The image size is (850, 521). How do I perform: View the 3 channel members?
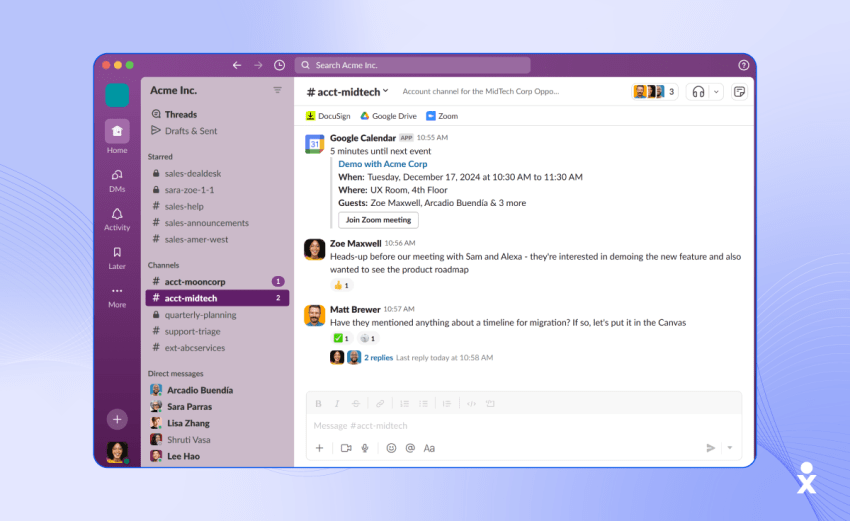[x=654, y=92]
